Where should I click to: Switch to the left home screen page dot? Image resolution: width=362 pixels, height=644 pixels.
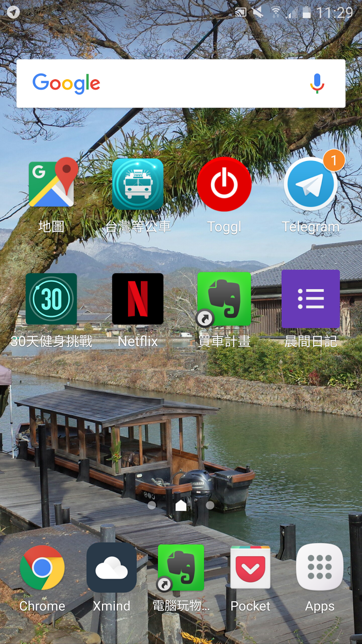pyautogui.click(x=152, y=505)
